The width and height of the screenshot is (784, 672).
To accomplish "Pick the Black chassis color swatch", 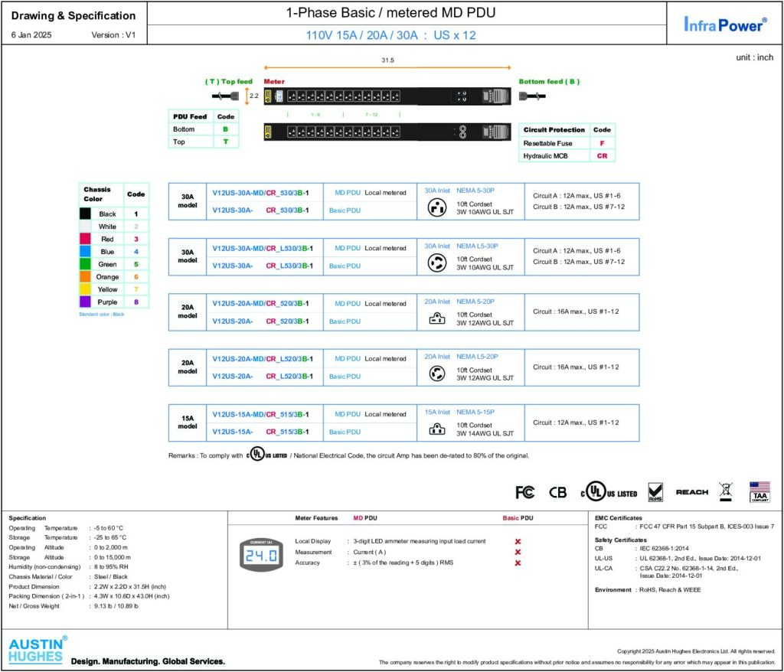I will click(x=86, y=214).
